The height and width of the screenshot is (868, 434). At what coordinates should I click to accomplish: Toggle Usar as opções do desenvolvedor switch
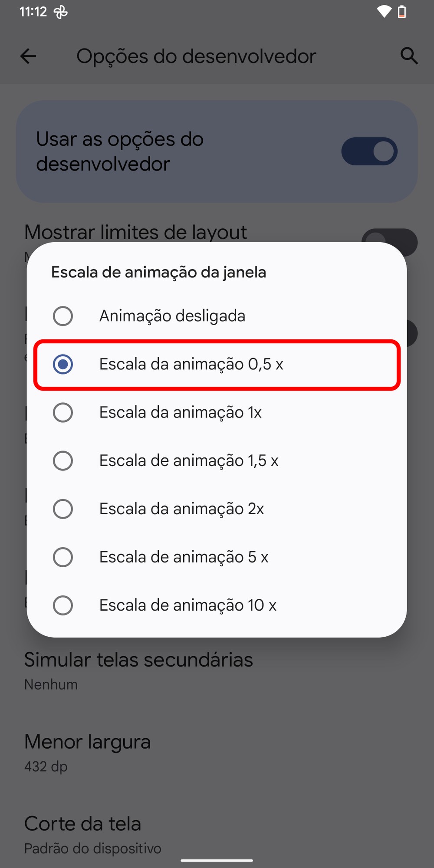point(369,151)
